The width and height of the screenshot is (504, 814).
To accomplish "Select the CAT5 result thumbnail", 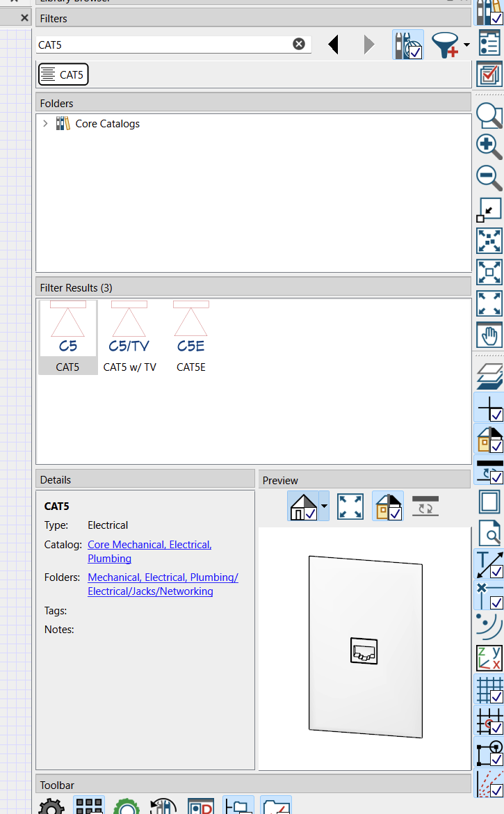I will coord(68,337).
